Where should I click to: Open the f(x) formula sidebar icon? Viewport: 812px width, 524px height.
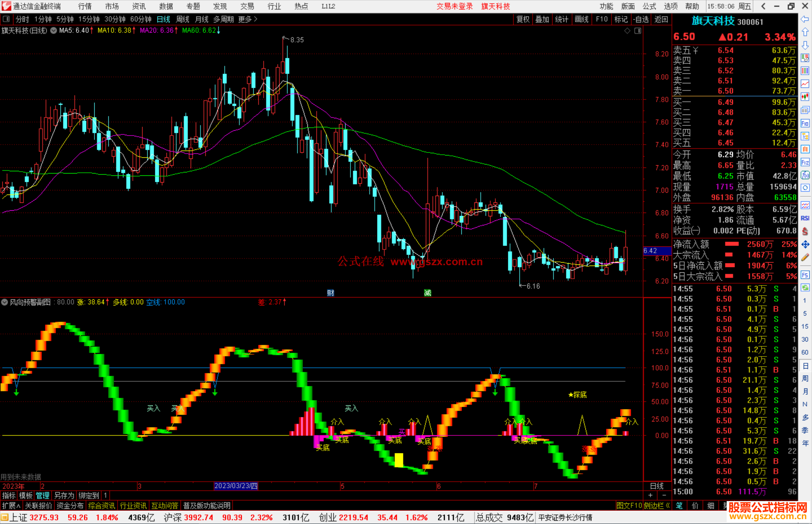tap(805, 175)
